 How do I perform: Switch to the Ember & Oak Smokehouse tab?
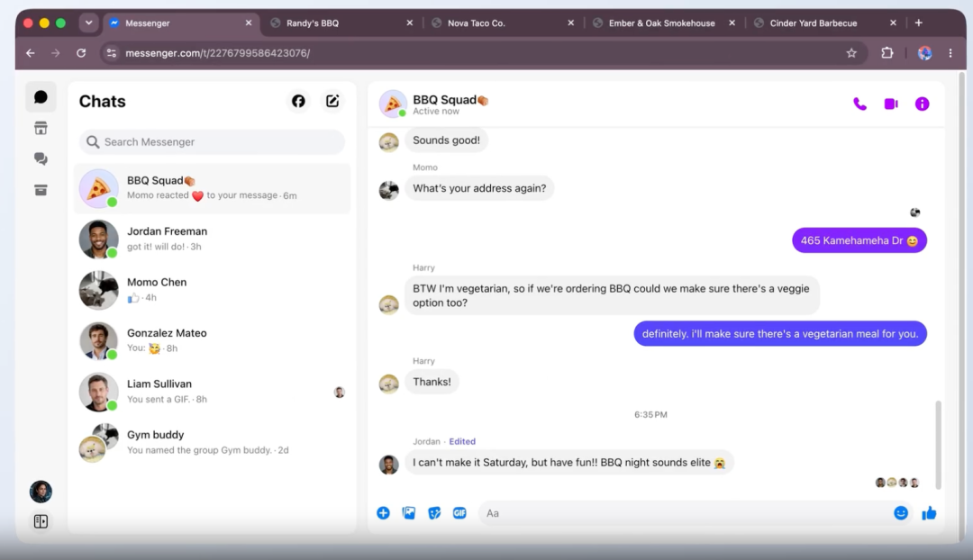tap(663, 23)
